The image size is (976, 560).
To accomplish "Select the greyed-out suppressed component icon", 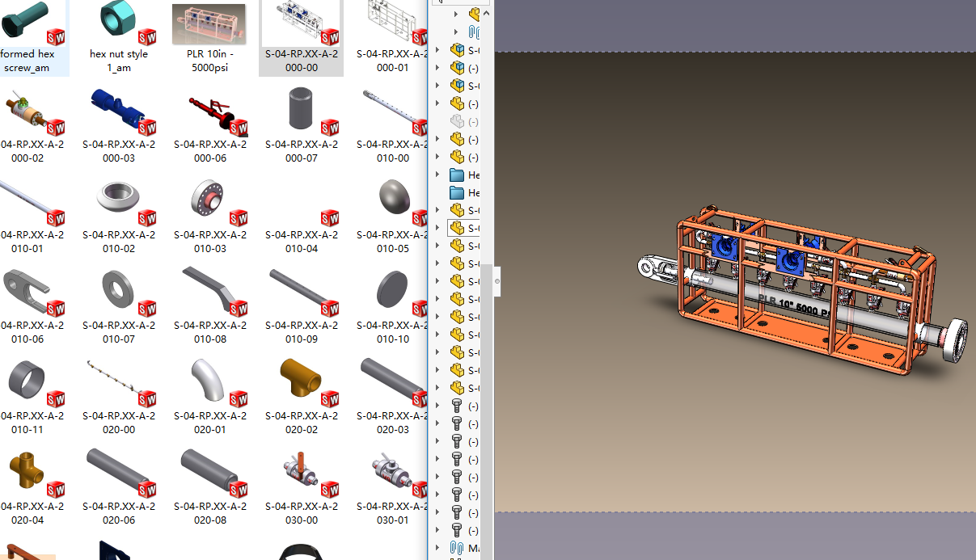I will coord(457,121).
